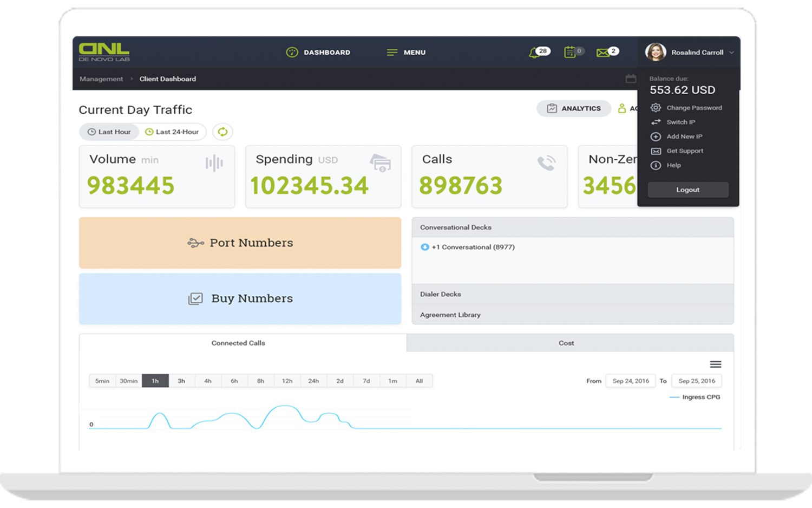
Task: Select the 3h chart range
Action: (x=181, y=381)
